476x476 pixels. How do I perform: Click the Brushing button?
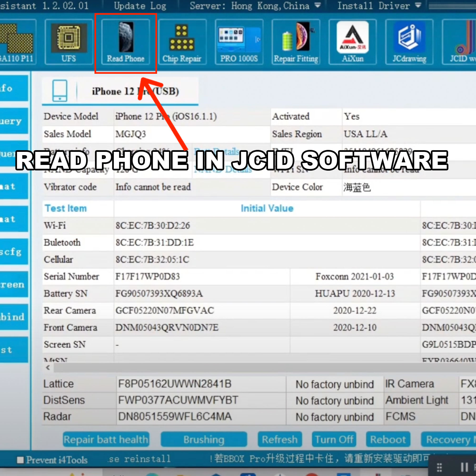tap(204, 440)
